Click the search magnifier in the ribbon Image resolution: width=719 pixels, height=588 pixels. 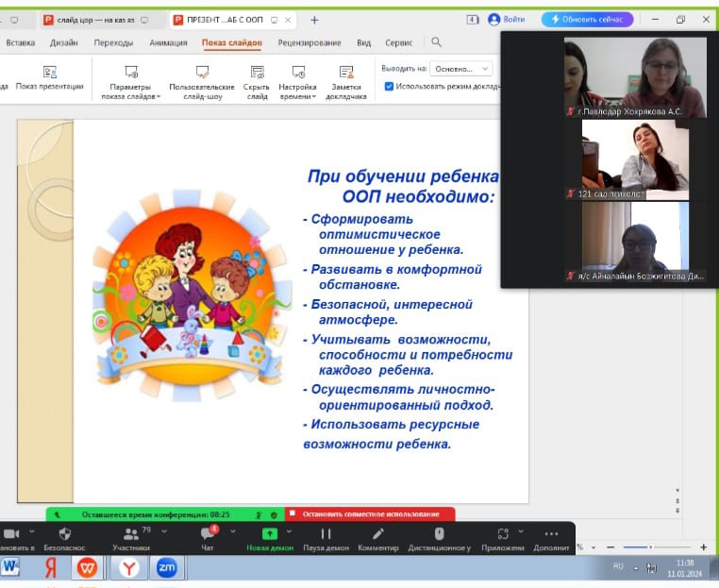pos(436,42)
